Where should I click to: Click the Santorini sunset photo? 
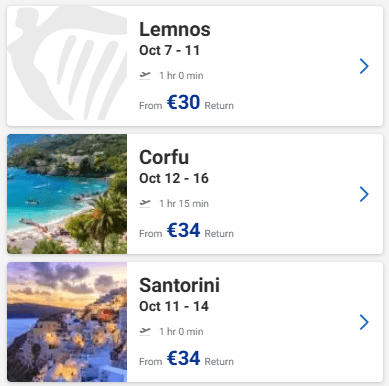pos(67,322)
